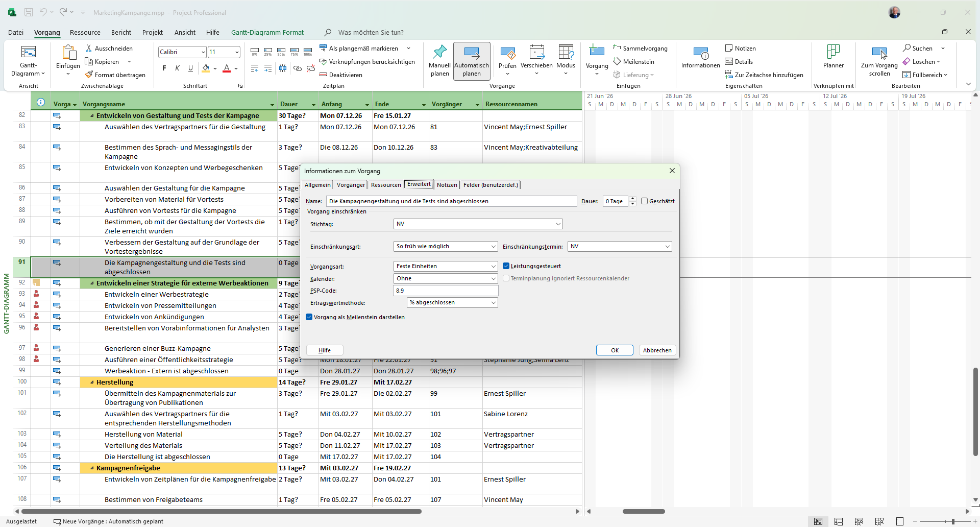Click the Dauer spinner up arrow
The height and width of the screenshot is (527, 980).
(633, 199)
